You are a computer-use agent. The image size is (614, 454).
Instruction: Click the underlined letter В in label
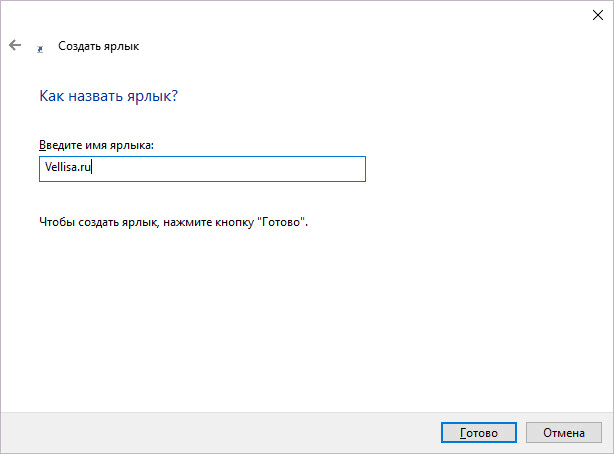coord(42,145)
